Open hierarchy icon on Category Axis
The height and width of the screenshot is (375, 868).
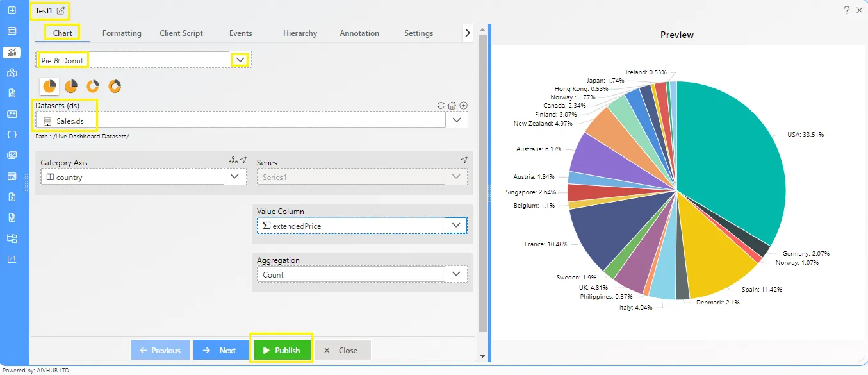(x=233, y=160)
